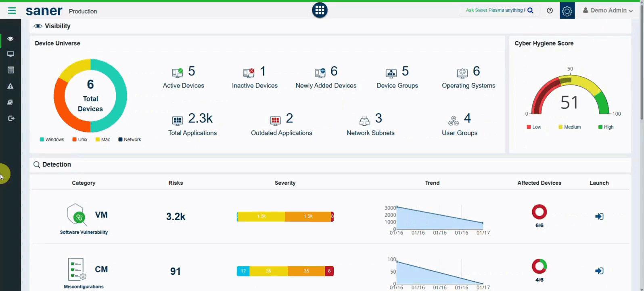Click the yellow severity segment for VM
The width and height of the screenshot is (644, 291).
pyautogui.click(x=261, y=217)
